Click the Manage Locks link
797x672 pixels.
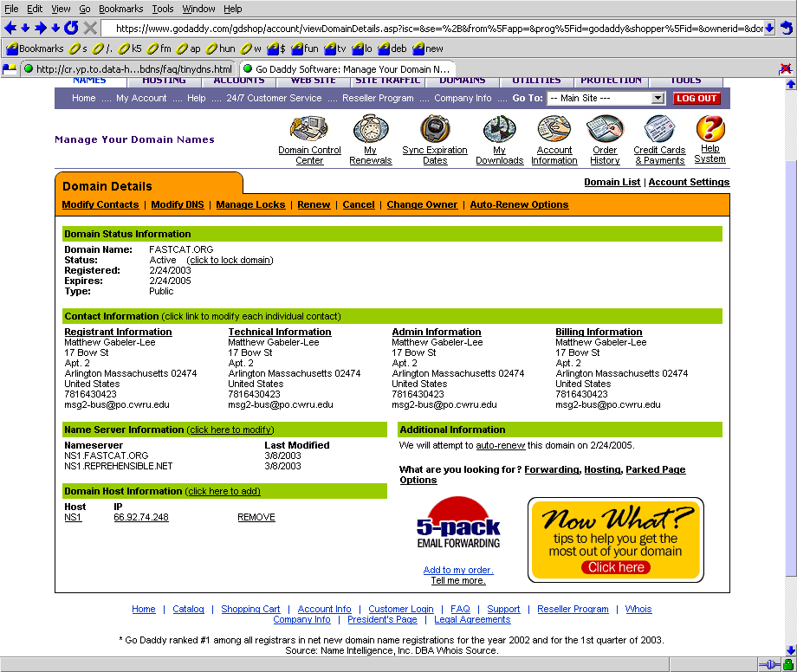[x=250, y=204]
